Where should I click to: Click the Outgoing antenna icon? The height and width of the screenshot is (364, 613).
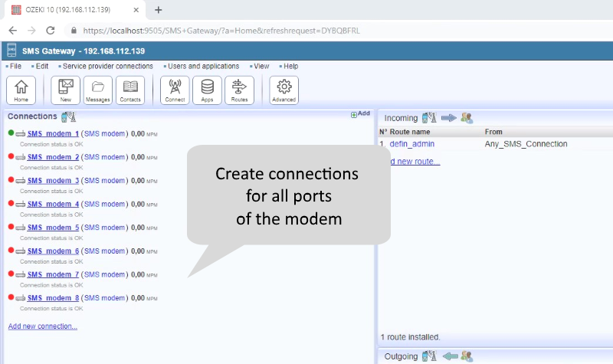coord(429,356)
